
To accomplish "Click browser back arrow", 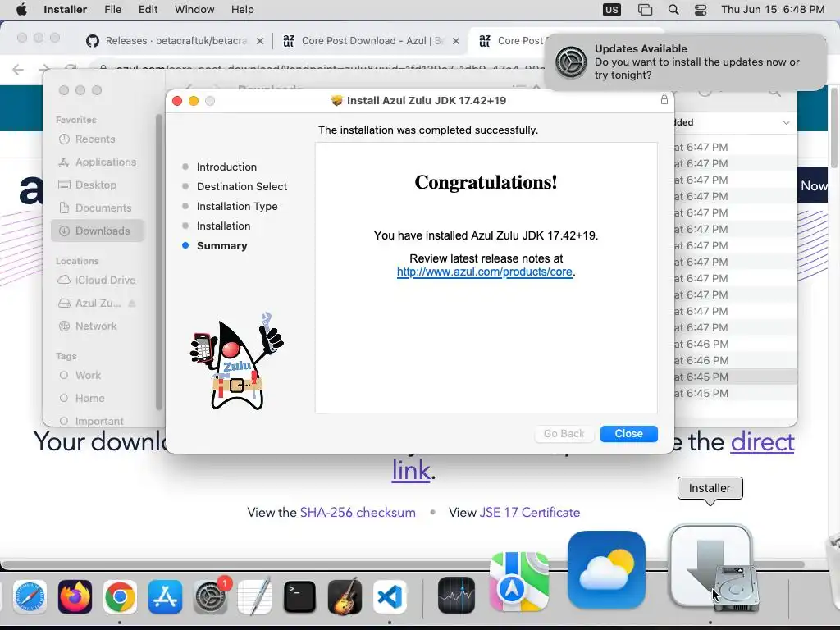I will (18, 70).
